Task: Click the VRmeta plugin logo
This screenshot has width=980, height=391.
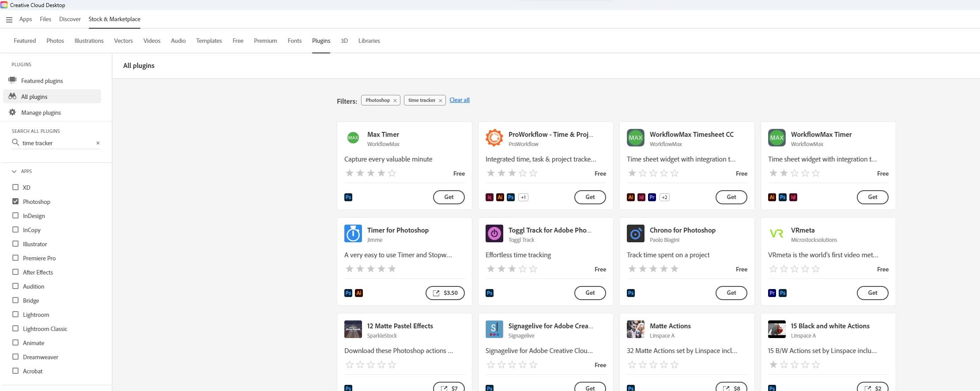Action: 777,233
